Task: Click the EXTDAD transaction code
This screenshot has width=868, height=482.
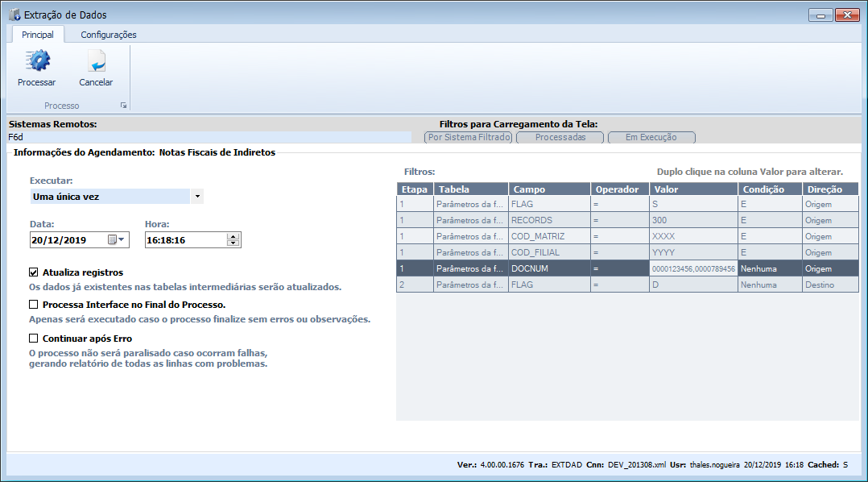Action: point(566,465)
